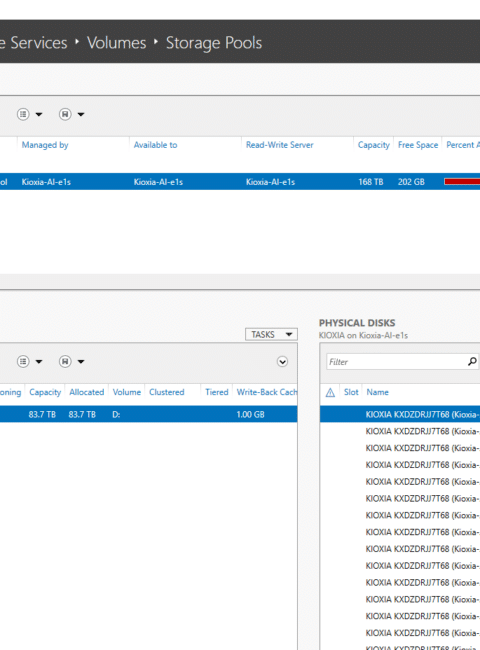The height and width of the screenshot is (650, 480).
Task: Sort storage pools by Capacity header next to Free Space
Action: pyautogui.click(x=373, y=145)
